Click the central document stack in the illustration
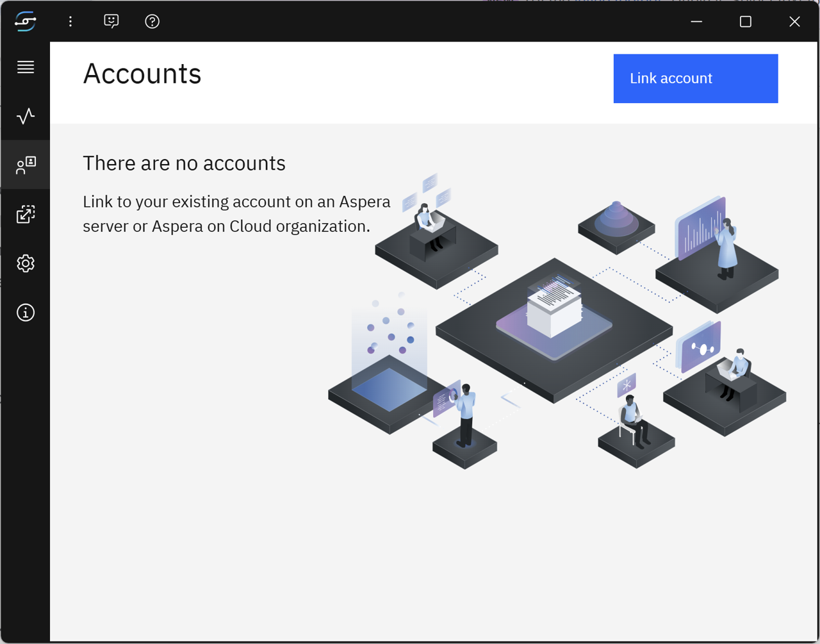The width and height of the screenshot is (820, 644). [x=553, y=308]
